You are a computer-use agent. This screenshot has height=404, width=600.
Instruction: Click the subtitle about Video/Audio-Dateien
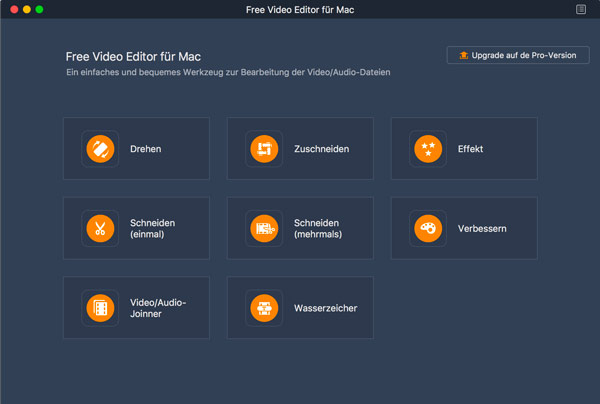point(228,72)
